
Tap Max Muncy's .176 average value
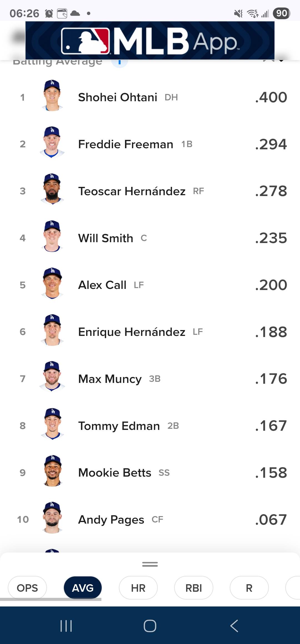pos(271,379)
